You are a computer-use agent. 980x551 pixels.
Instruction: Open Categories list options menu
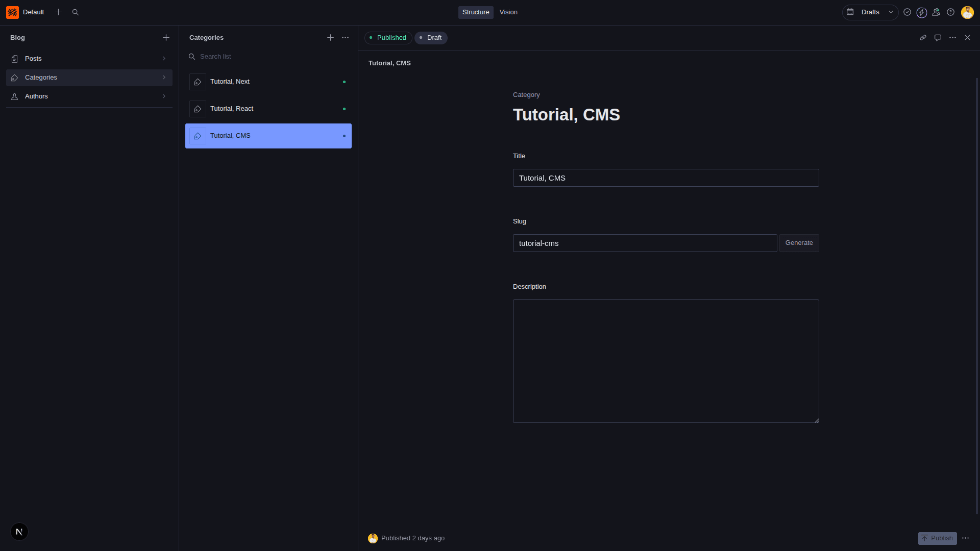click(x=346, y=38)
